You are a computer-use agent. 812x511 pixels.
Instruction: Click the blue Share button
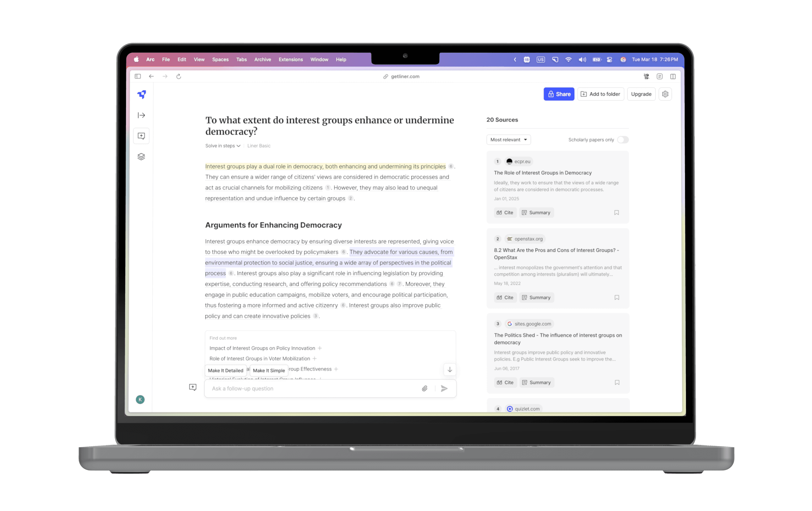559,94
